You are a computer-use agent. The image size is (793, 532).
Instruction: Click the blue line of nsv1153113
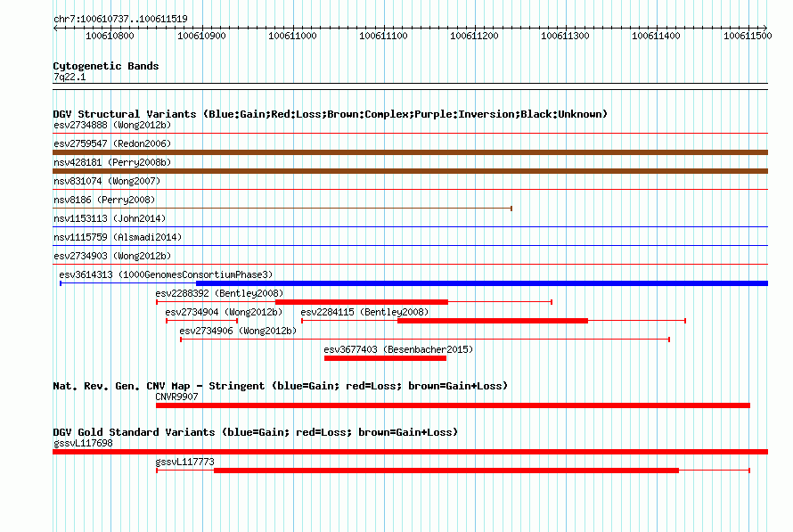410,227
